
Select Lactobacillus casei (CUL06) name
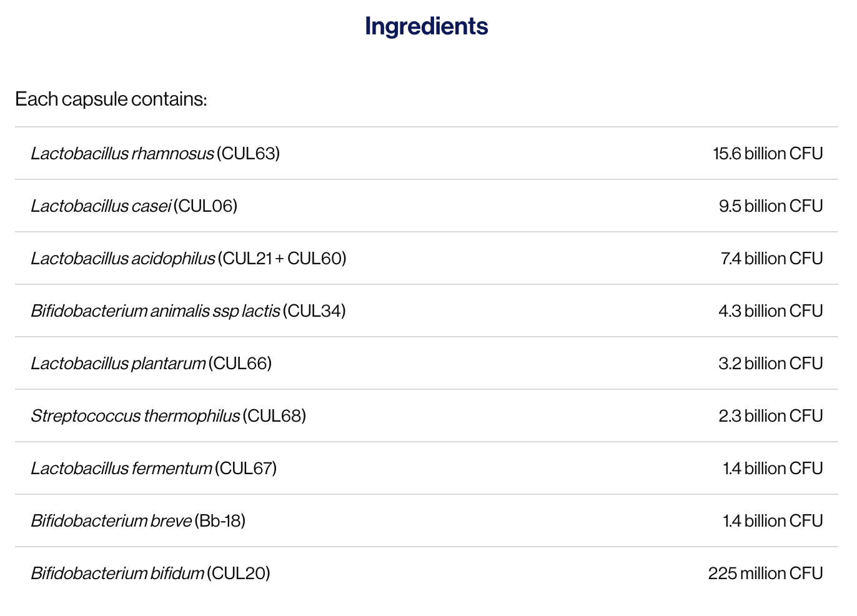click(134, 206)
